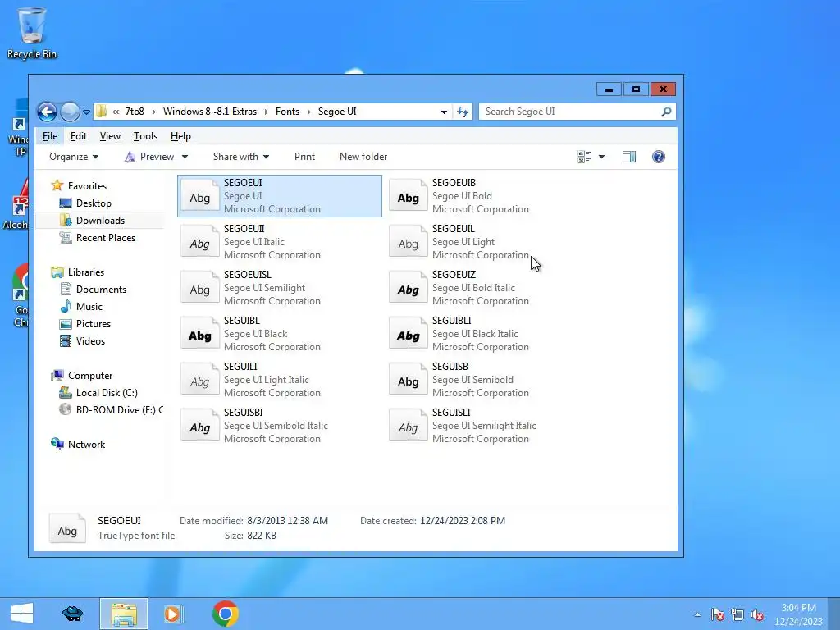This screenshot has width=840, height=630.
Task: Select the SEGUISB Semibold font icon
Action: 409,381
